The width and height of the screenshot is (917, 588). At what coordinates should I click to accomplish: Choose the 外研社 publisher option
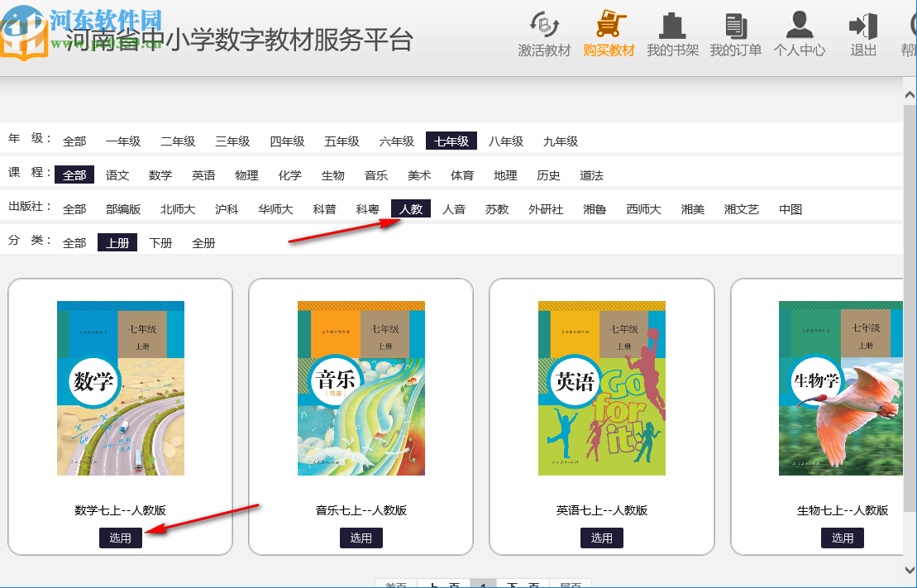pos(546,208)
